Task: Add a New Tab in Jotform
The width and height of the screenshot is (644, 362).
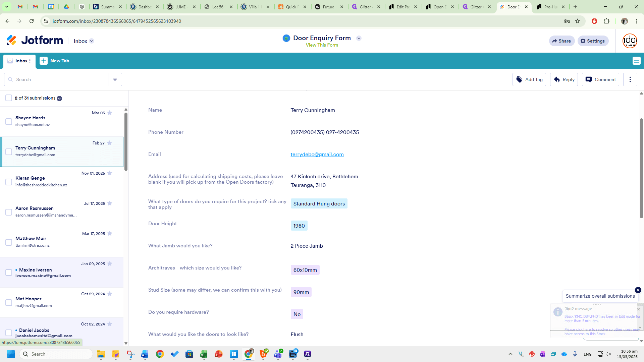Action: pyautogui.click(x=55, y=61)
